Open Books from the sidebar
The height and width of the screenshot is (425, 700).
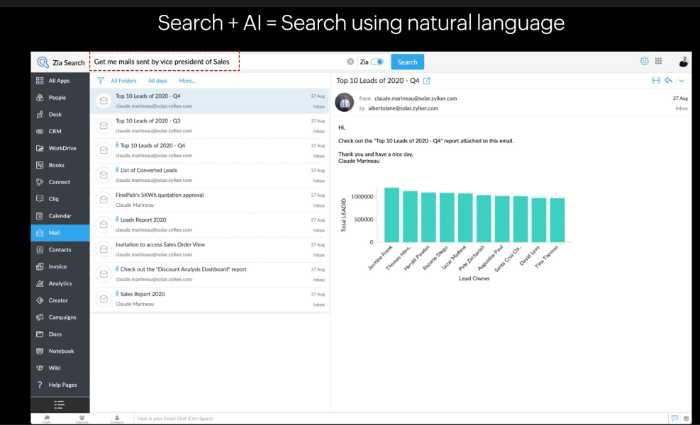[60, 165]
